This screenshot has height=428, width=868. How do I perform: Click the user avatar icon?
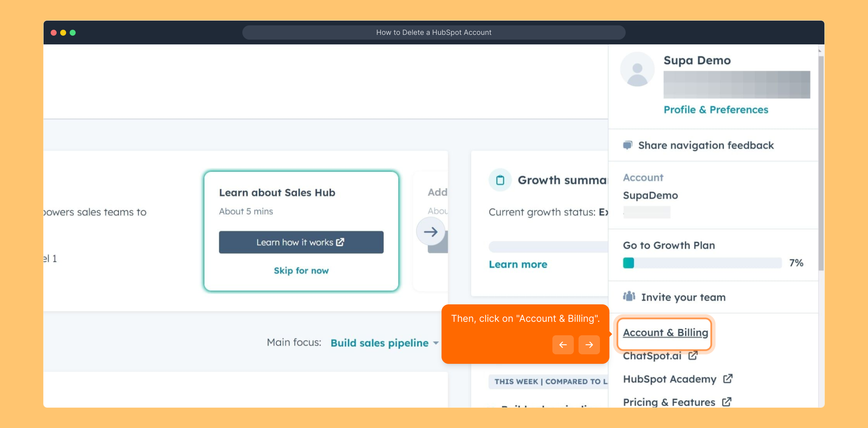click(x=637, y=69)
